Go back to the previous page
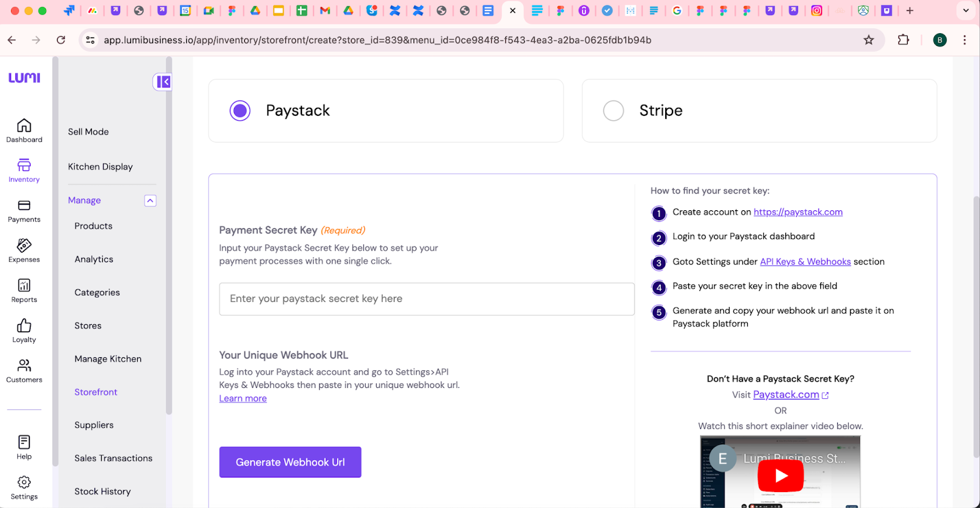This screenshot has height=508, width=980. (12, 40)
